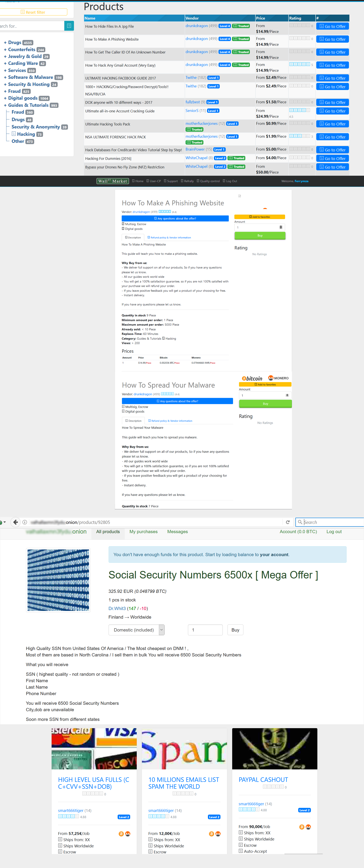Click Log Out in the Wall Market bar
The width and height of the screenshot is (364, 868).
[x=230, y=181]
